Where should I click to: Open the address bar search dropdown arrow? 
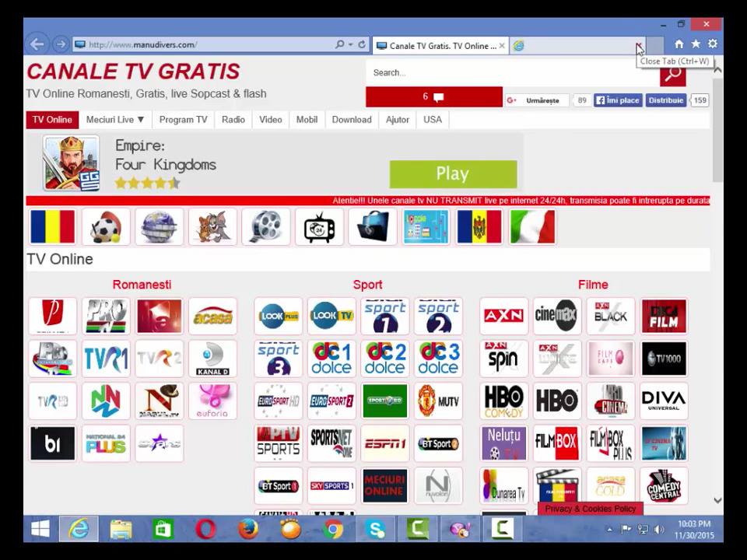point(351,44)
